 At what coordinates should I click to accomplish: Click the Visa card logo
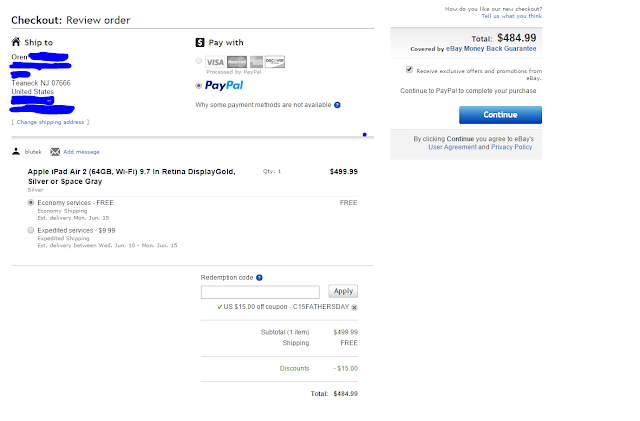pyautogui.click(x=215, y=62)
